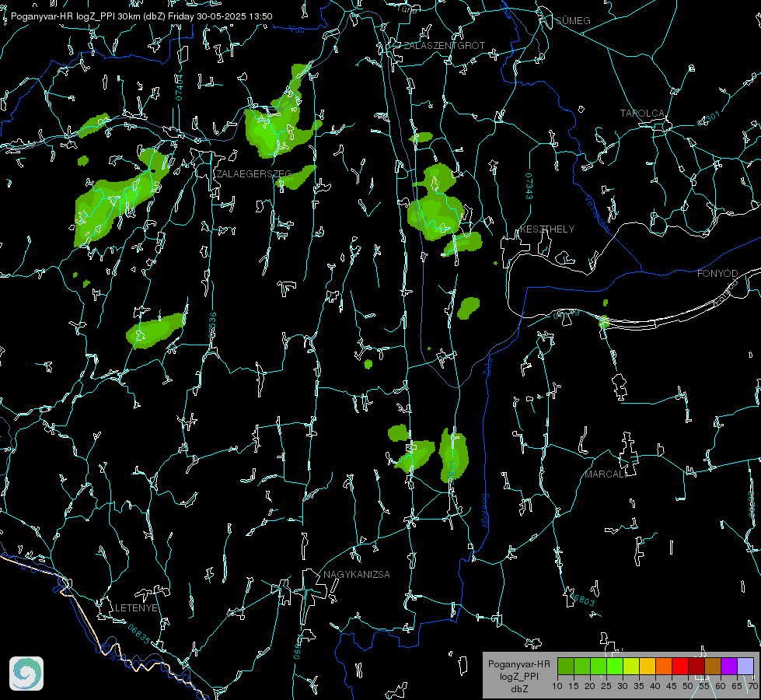Viewport: 761px width, 700px height.
Task: Click legend scale value 50
Action: coord(688,686)
